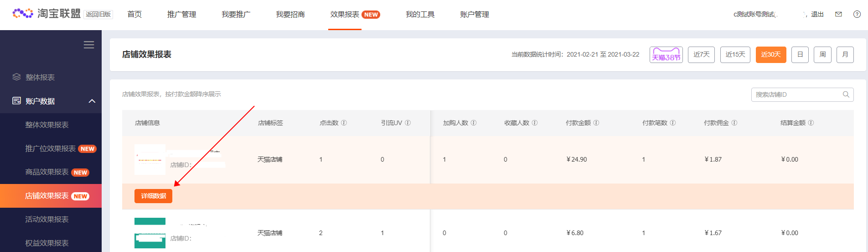Image resolution: width=868 pixels, height=252 pixels.
Task: Click the ¥1.67 commission cell
Action: pyautogui.click(x=713, y=233)
